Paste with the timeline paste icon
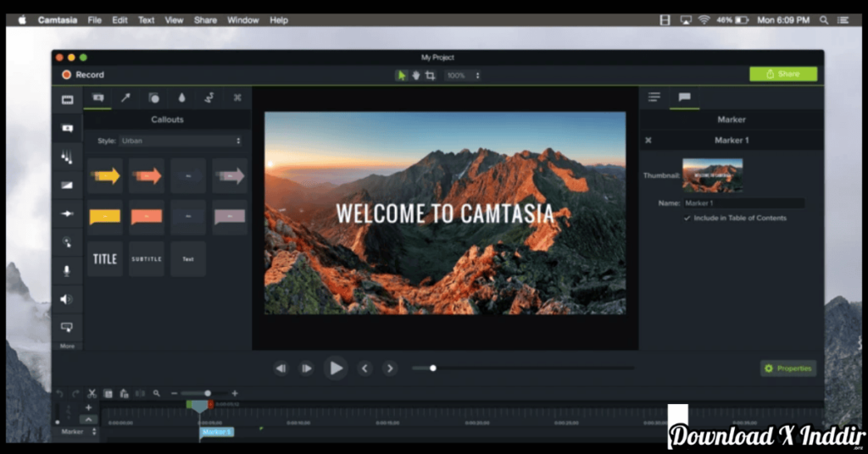 pyautogui.click(x=124, y=394)
